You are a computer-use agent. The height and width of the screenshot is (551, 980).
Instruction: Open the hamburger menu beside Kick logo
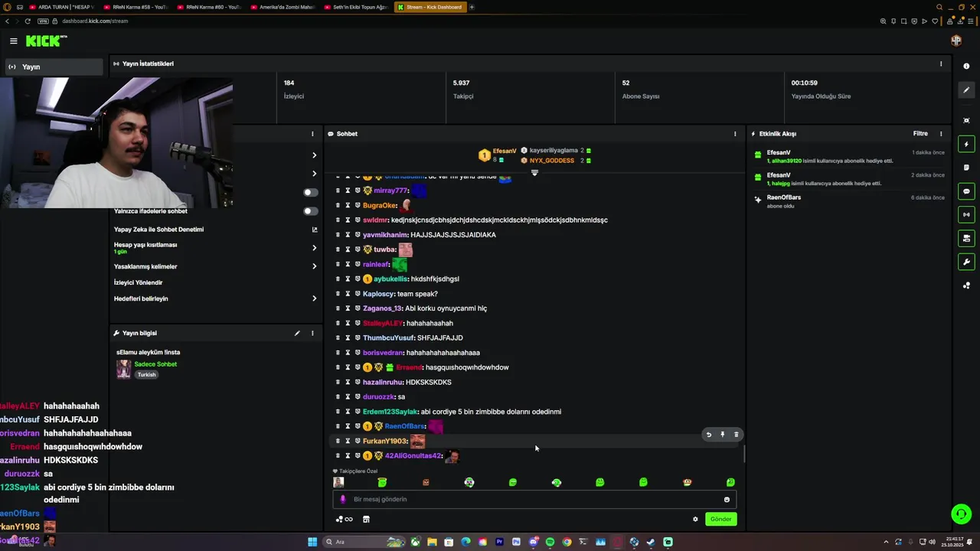coord(13,41)
